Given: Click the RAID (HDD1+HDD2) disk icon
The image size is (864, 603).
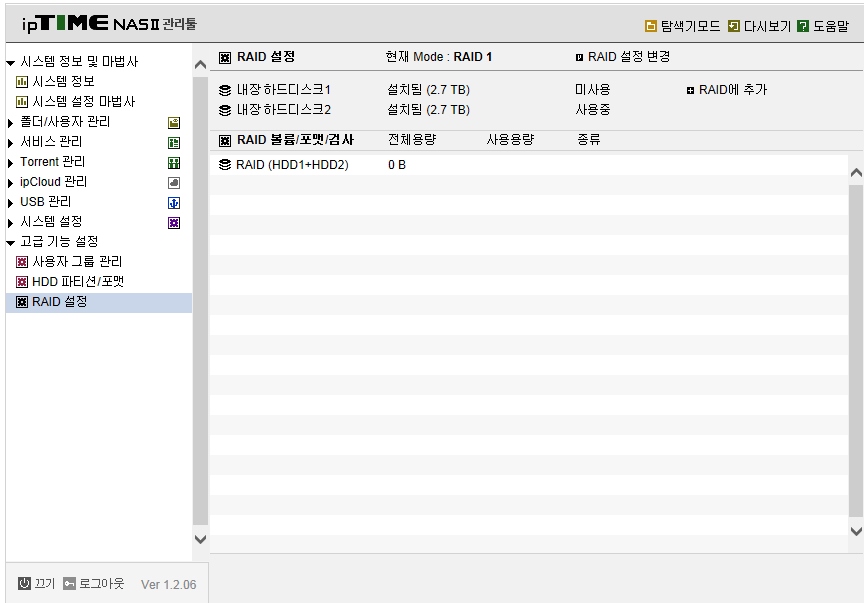Looking at the screenshot, I should pos(225,165).
